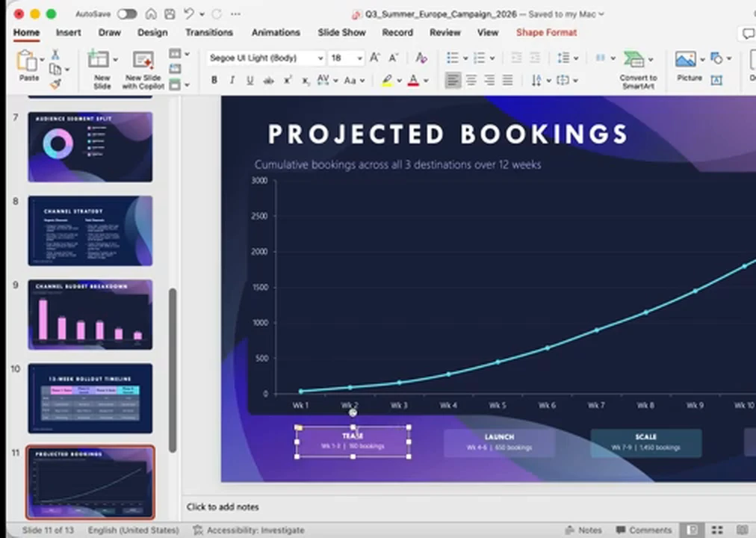Open the Insert tab
The image size is (756, 538).
pyautogui.click(x=68, y=33)
